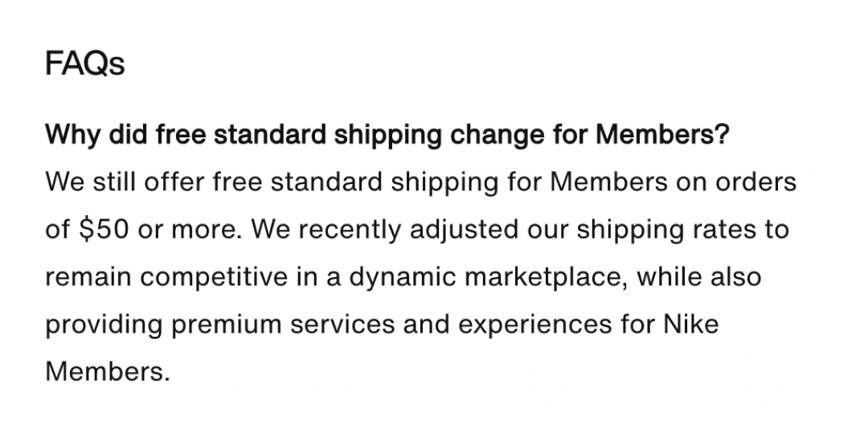Click the word "competitive" in the answer text
The width and height of the screenshot is (868, 441).
click(x=214, y=276)
